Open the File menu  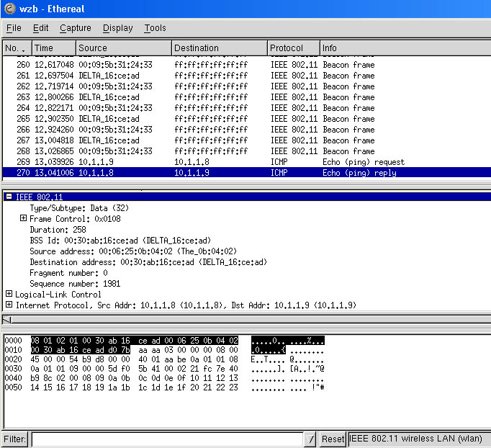point(14,28)
